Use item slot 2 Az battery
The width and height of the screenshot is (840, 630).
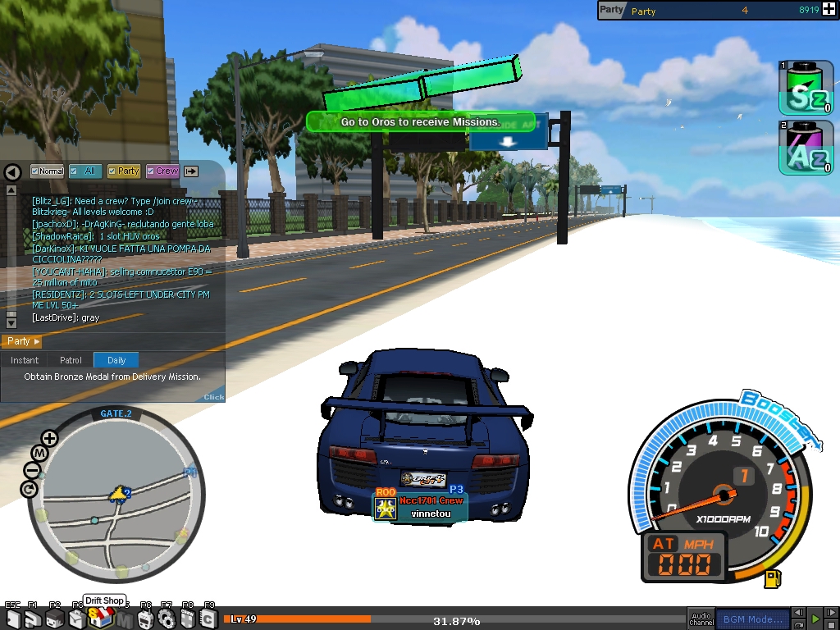[x=806, y=148]
